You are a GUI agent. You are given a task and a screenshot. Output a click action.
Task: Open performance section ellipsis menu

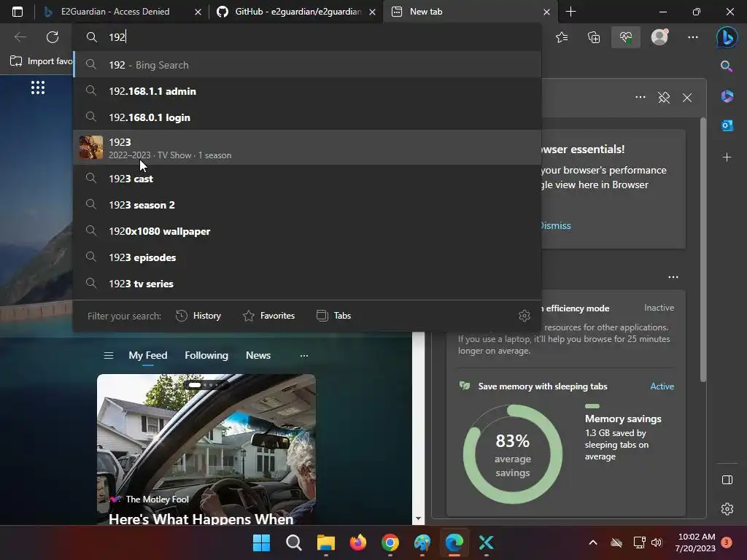[x=673, y=276]
